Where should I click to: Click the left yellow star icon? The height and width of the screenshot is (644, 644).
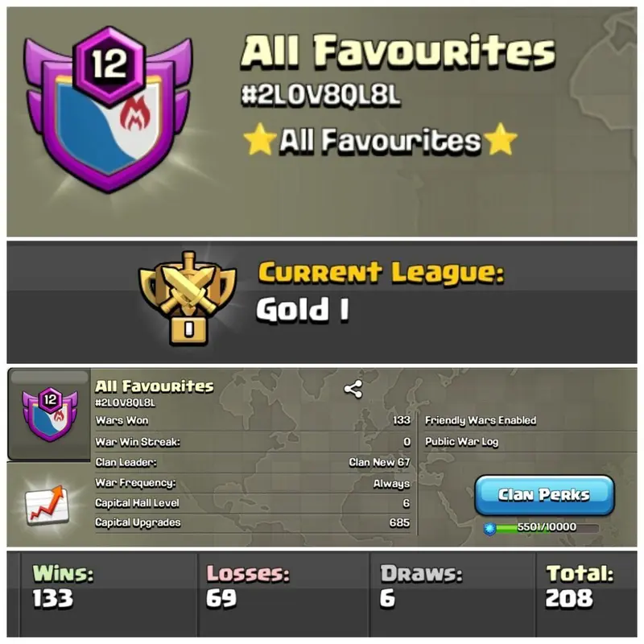tap(259, 138)
